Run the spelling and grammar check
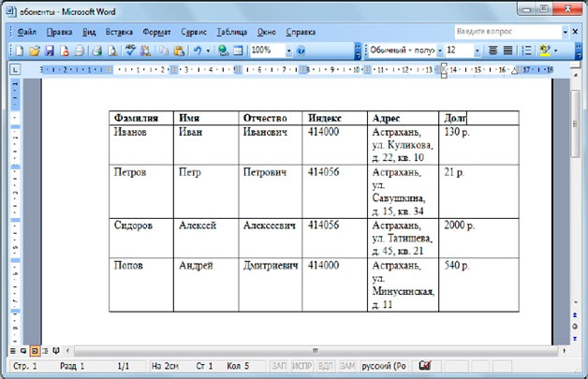588x379 pixels. [x=131, y=50]
